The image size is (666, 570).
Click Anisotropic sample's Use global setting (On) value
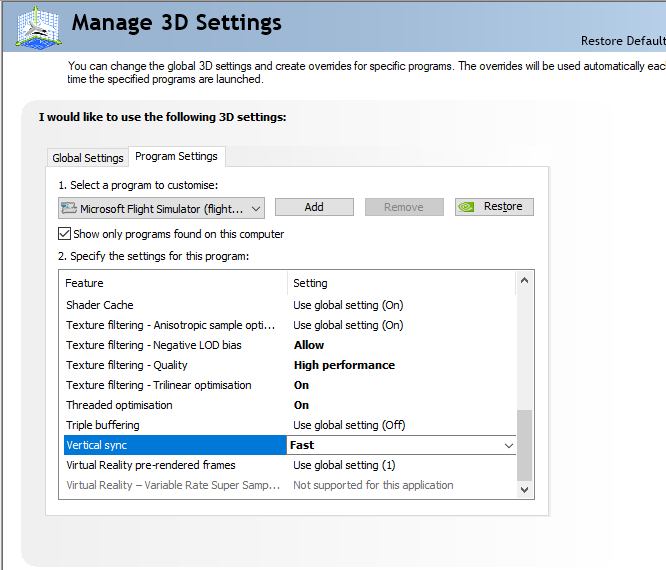[x=348, y=325]
